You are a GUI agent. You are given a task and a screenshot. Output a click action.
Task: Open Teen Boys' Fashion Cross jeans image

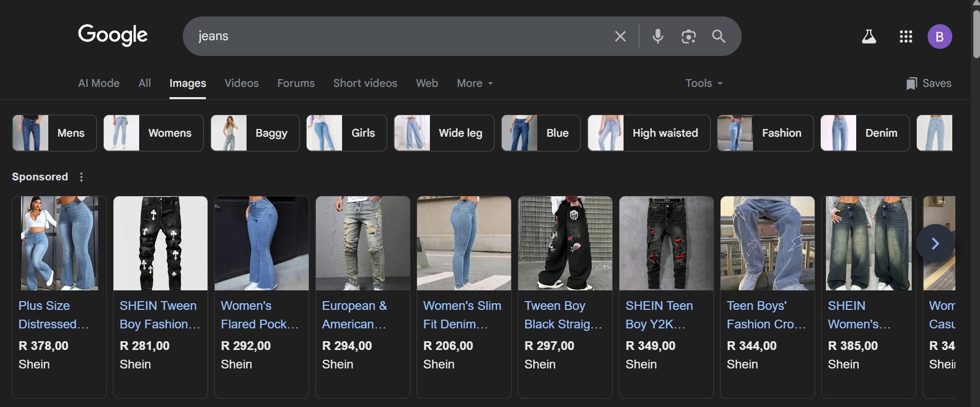coord(767,243)
